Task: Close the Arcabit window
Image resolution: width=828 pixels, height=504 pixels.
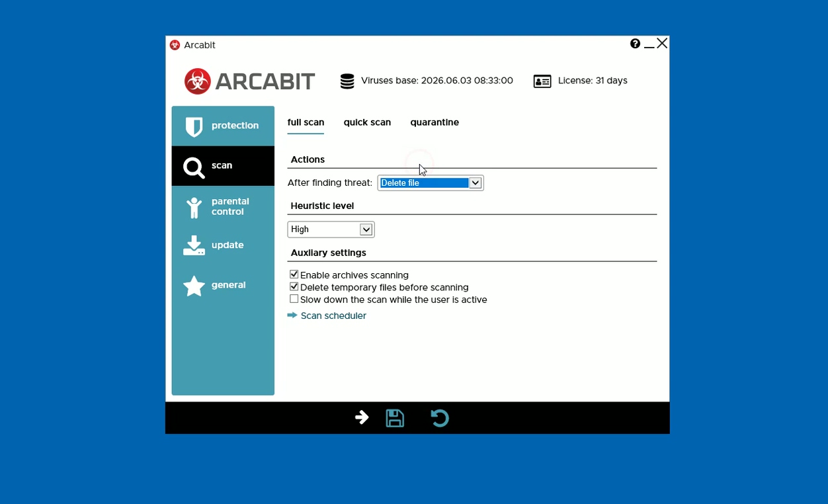Action: coord(662,44)
